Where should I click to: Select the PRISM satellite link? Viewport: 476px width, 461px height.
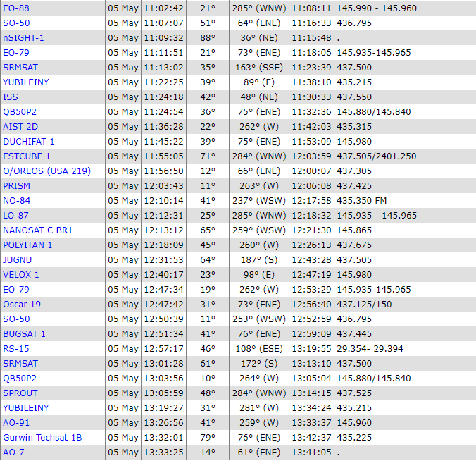pyautogui.click(x=16, y=185)
